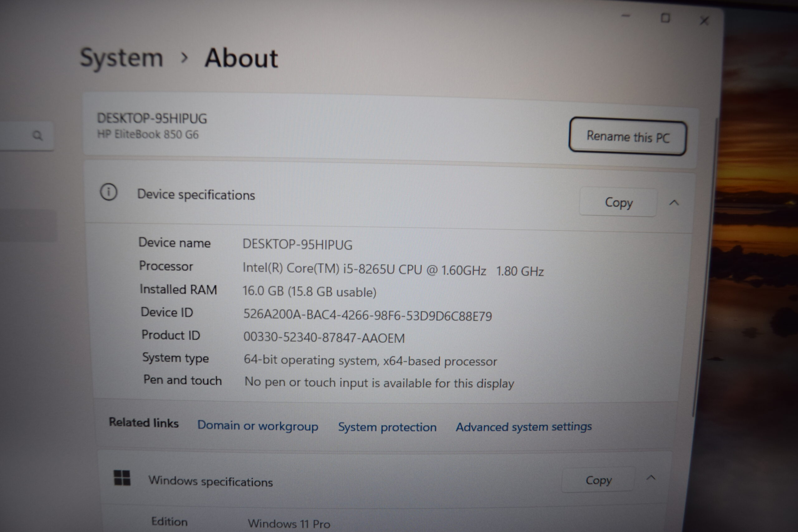
Task: Close the Settings window
Action: (x=704, y=21)
